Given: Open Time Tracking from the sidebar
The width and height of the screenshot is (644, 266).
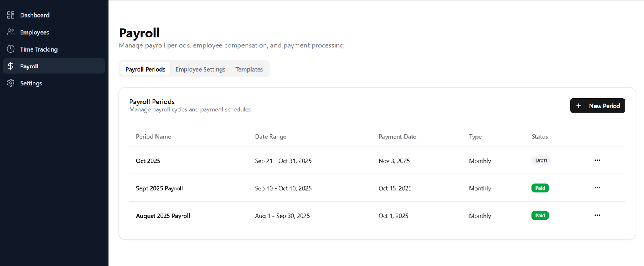Looking at the screenshot, I should point(39,49).
